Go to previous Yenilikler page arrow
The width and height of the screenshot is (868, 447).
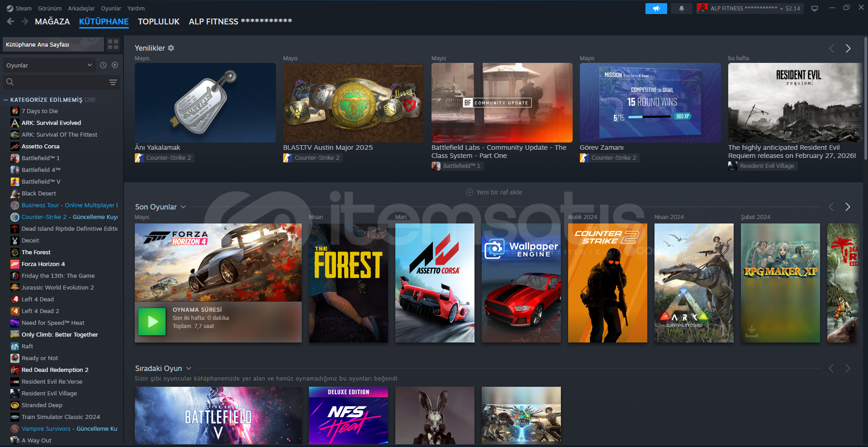(x=831, y=48)
